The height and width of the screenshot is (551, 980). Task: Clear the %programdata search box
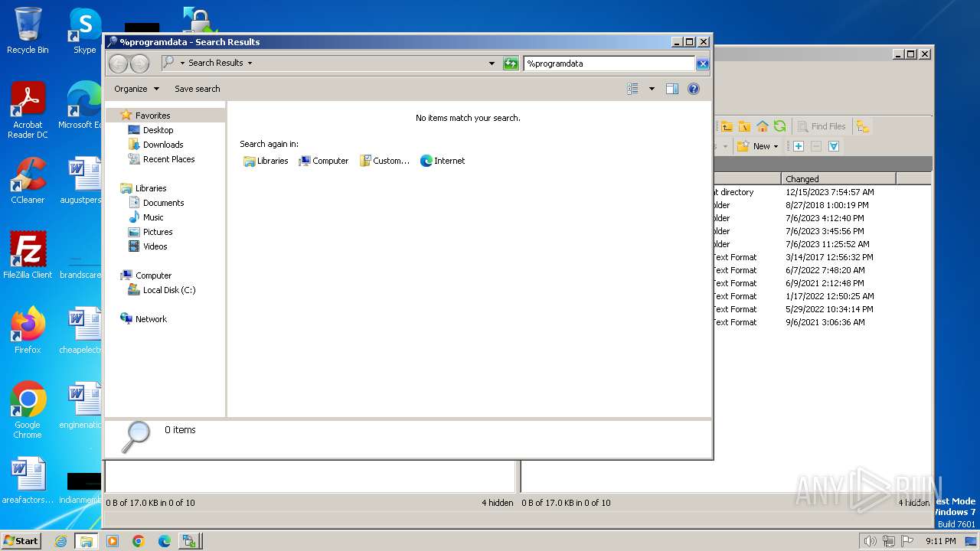(702, 64)
